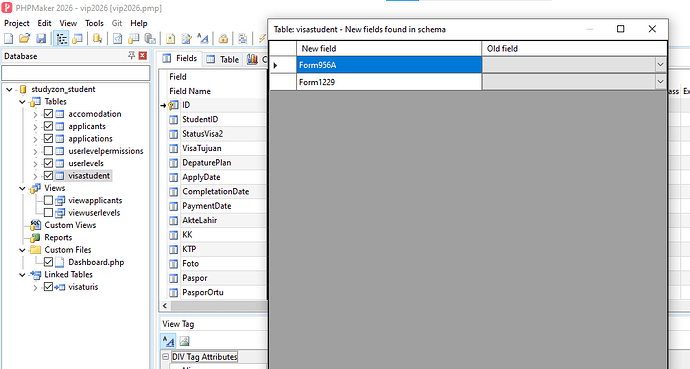
Task: Uncheck the applicants table checkbox
Action: pyautogui.click(x=48, y=126)
